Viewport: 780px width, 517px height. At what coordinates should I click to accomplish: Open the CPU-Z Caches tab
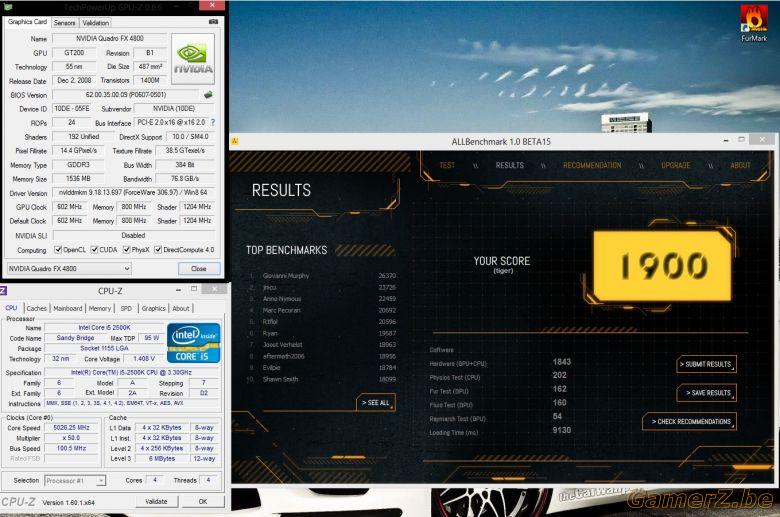click(x=36, y=309)
